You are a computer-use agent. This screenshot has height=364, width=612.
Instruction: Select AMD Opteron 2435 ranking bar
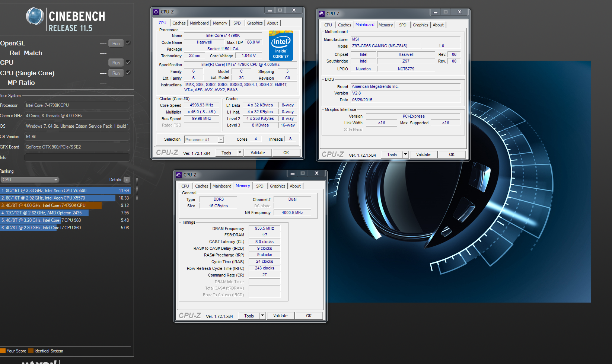[x=44, y=213]
